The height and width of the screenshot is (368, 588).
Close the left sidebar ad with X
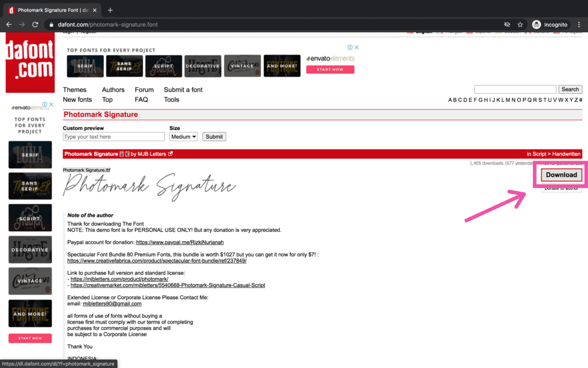coord(51,105)
